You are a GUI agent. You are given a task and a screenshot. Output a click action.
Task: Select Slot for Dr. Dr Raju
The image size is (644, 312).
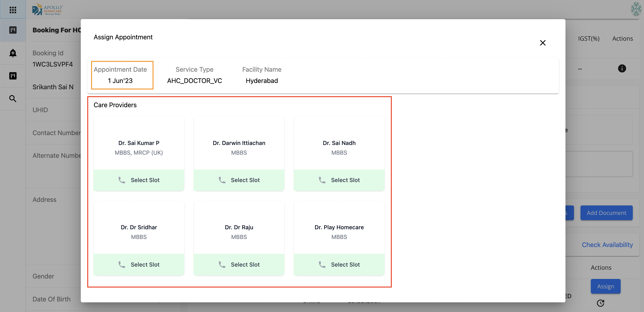[x=239, y=264]
